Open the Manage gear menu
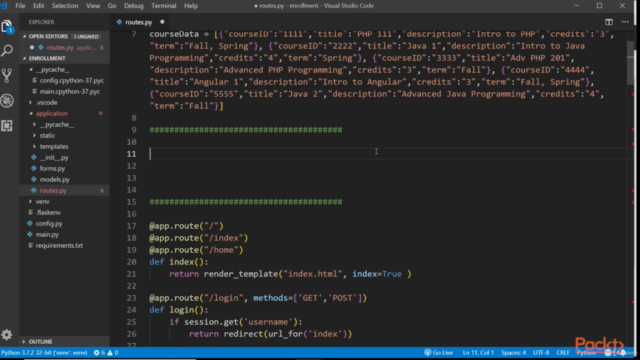640x360 pixels. 7,335
